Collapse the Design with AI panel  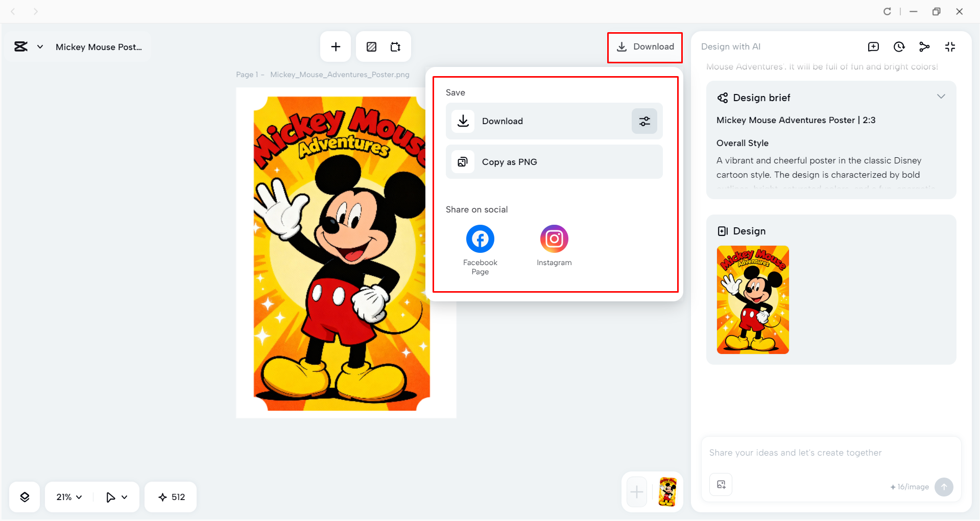click(x=950, y=46)
